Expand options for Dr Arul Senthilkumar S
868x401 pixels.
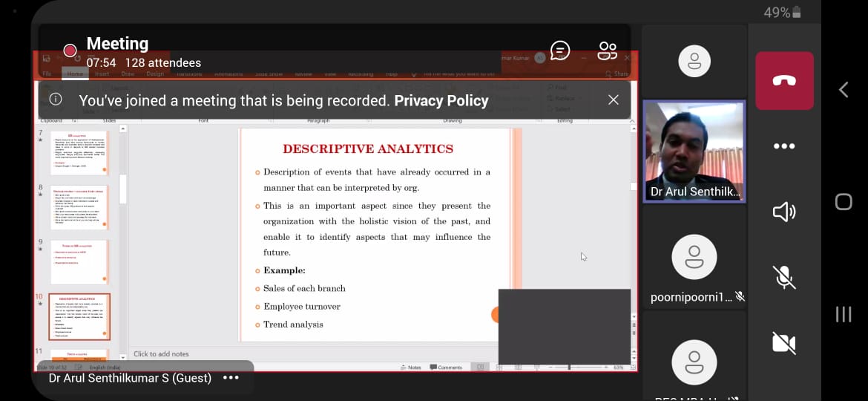[231, 378]
